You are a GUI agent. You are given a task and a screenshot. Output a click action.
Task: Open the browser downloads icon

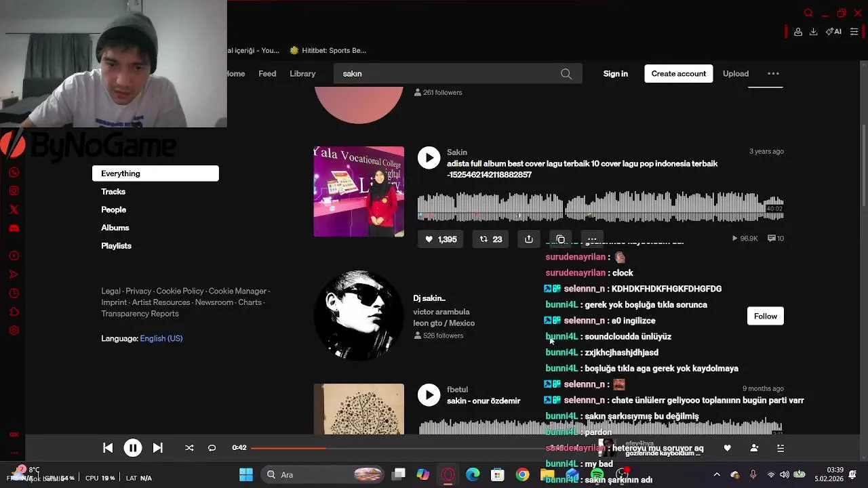[x=813, y=32]
